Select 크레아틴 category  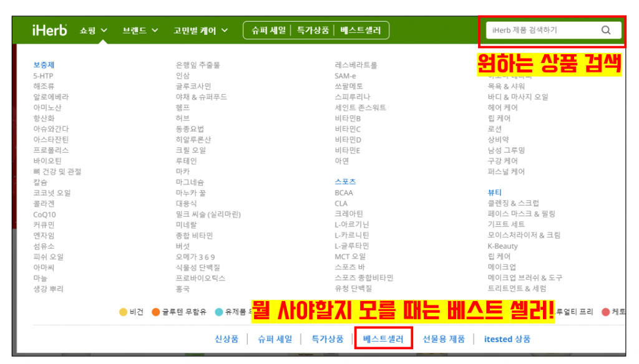coord(349,214)
